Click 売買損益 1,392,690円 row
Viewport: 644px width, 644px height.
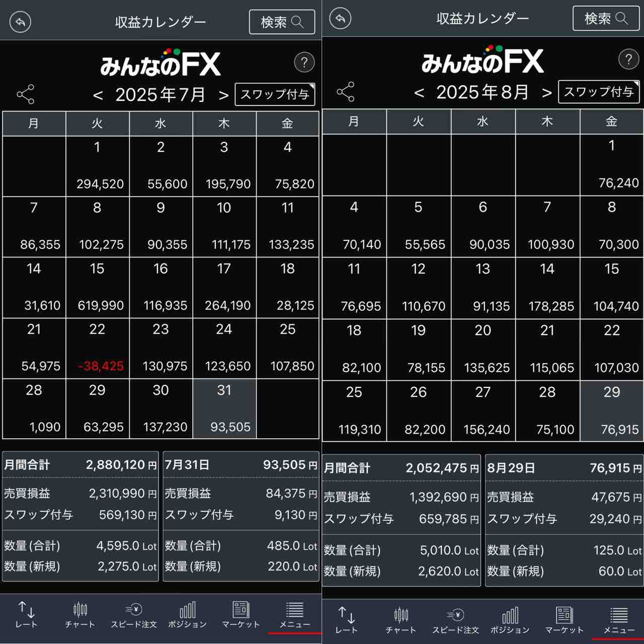(401, 497)
